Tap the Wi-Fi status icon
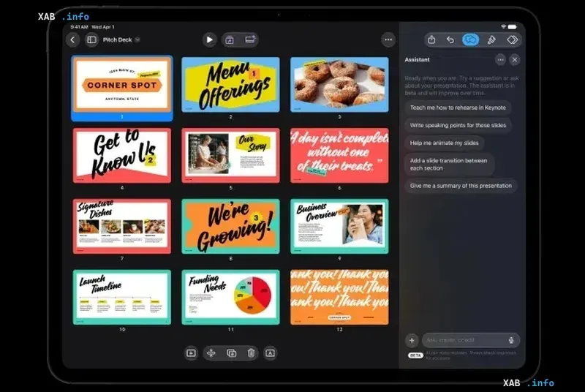Screen dimensions: 585x392 503,27
